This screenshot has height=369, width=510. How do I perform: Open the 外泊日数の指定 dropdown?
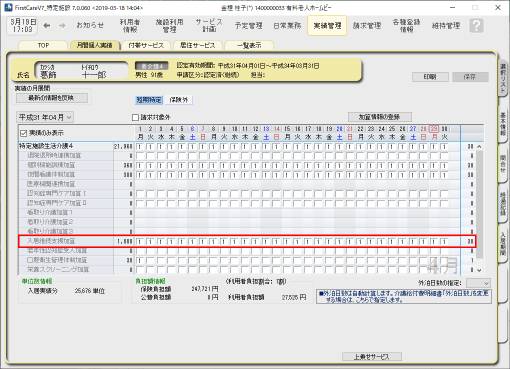click(478, 283)
